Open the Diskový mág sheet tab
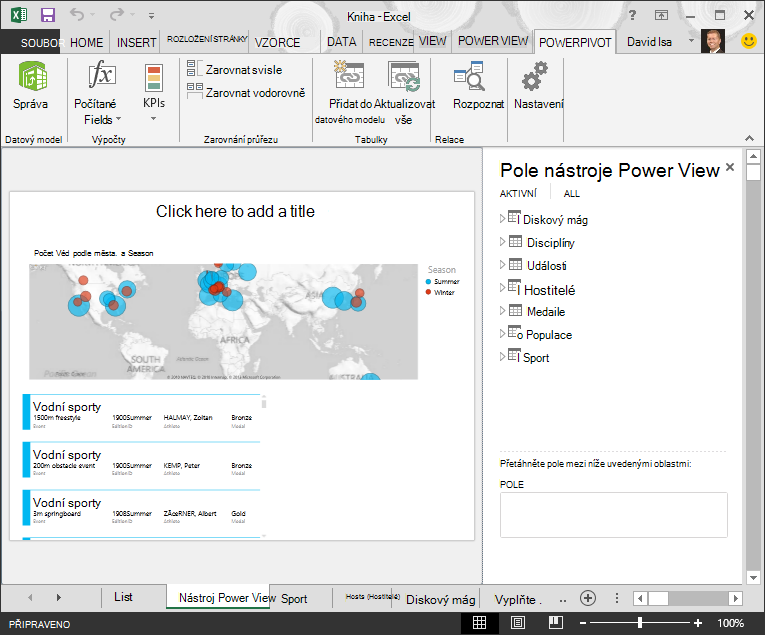 coord(441,599)
